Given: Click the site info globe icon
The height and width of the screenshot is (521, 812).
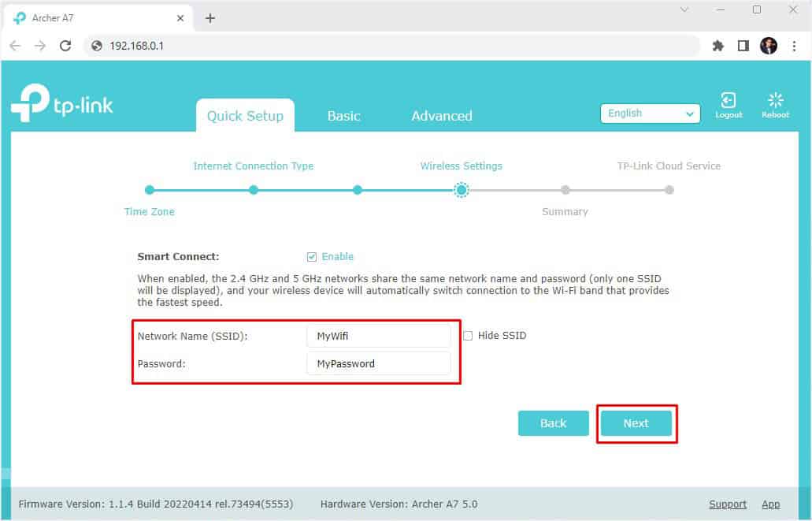Looking at the screenshot, I should (x=97, y=46).
